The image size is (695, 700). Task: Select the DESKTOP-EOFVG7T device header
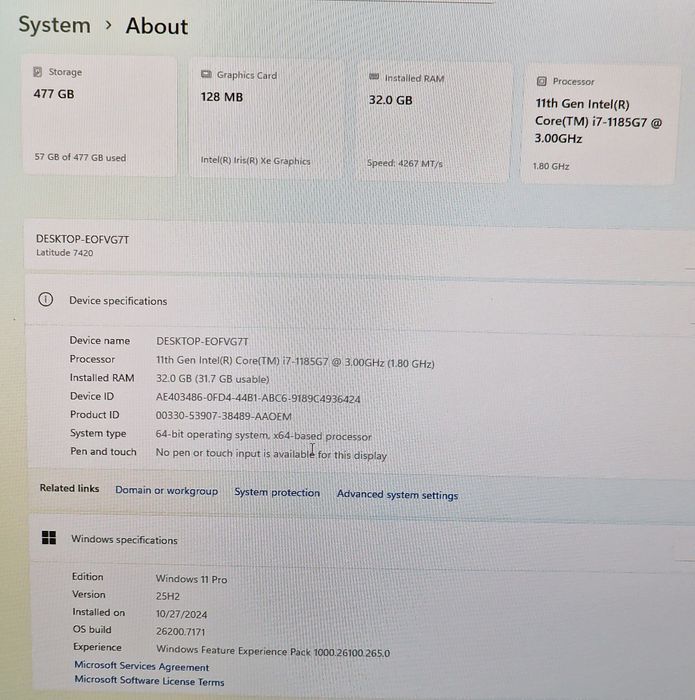tap(83, 239)
